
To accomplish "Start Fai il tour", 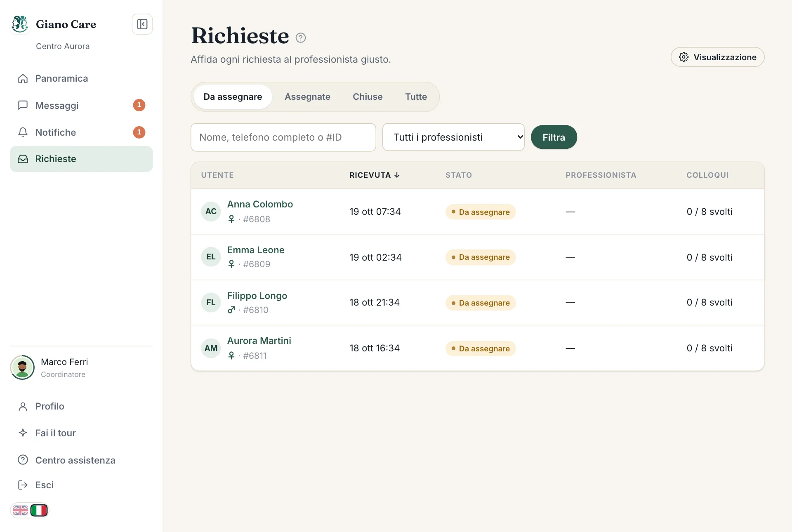I will coord(81,433).
